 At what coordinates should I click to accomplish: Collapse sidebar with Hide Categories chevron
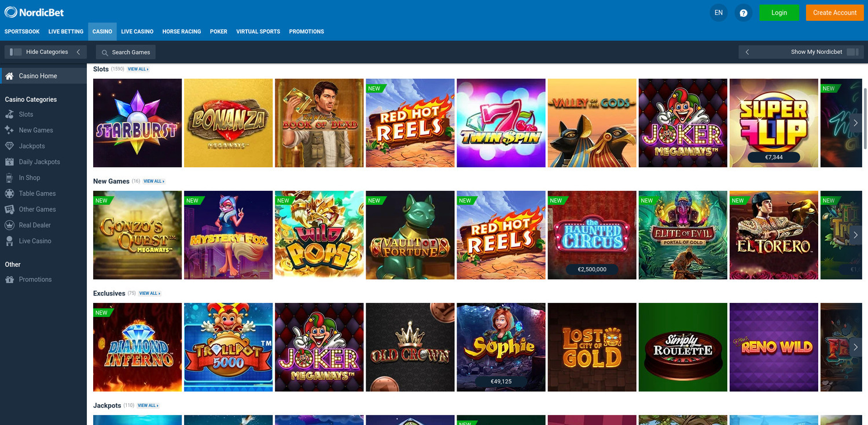(78, 52)
